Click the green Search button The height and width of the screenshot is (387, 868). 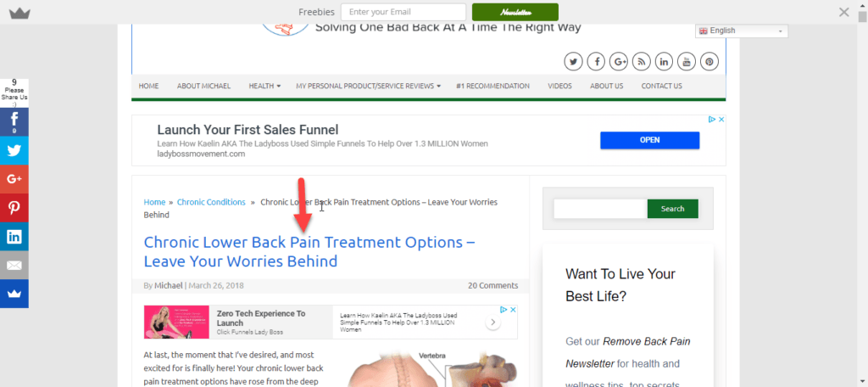click(672, 209)
